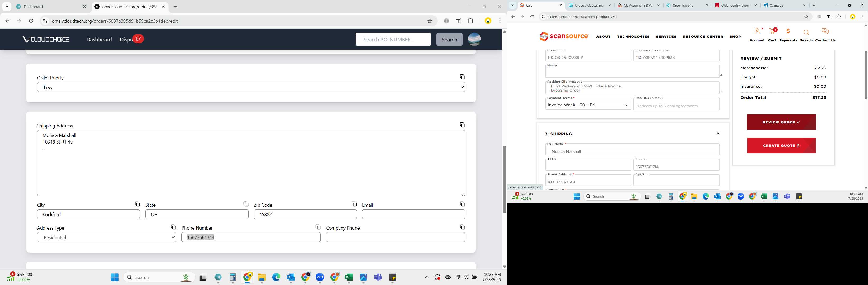Image resolution: width=868 pixels, height=285 pixels.
Task: Open the tab search dropdown in left browser
Action: 7,7
